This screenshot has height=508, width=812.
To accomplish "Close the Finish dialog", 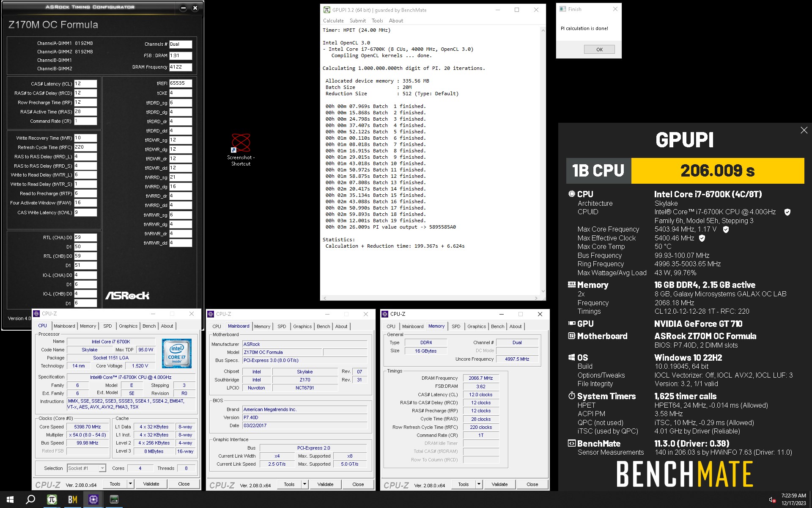I will 615,9.
